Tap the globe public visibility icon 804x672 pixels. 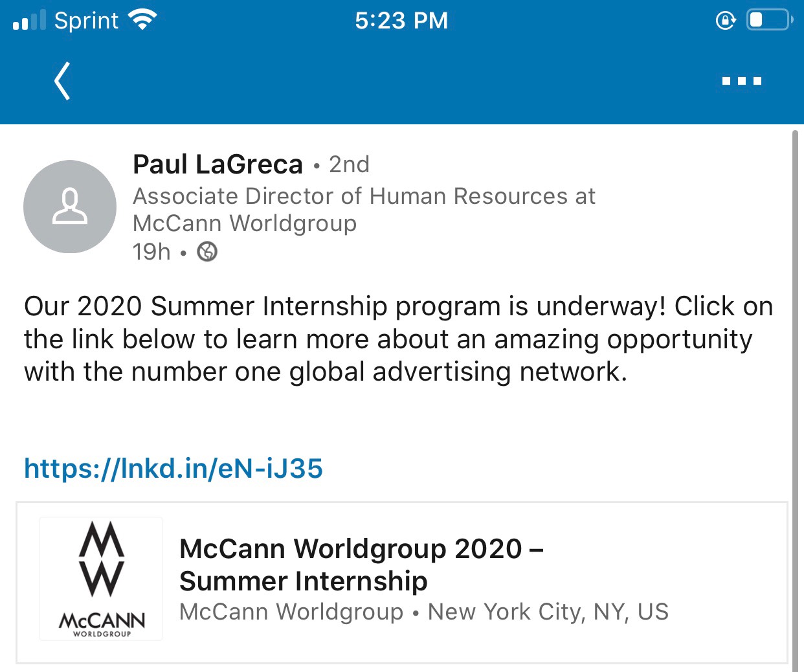(207, 252)
